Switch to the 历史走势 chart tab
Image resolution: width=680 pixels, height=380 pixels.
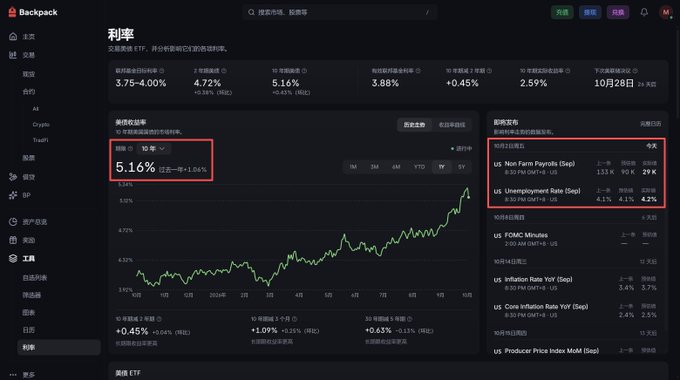(414, 125)
